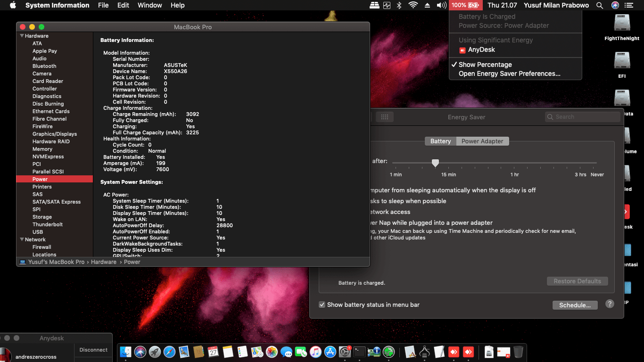This screenshot has height=362, width=644.
Task: Select Firewall under Network
Action: coord(42,247)
